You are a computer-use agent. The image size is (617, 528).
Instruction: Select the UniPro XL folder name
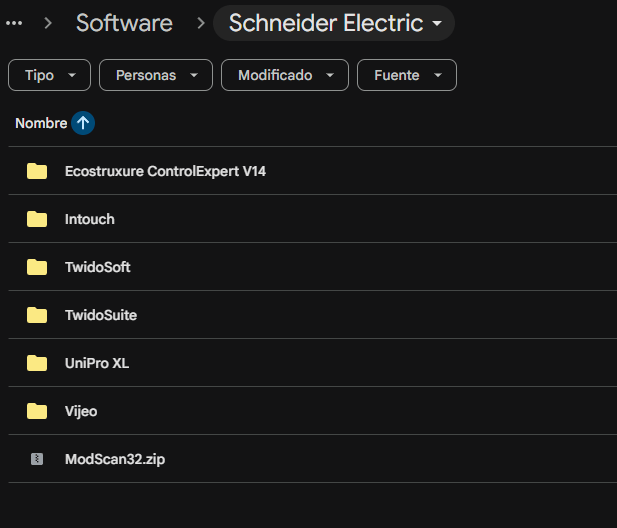point(97,363)
